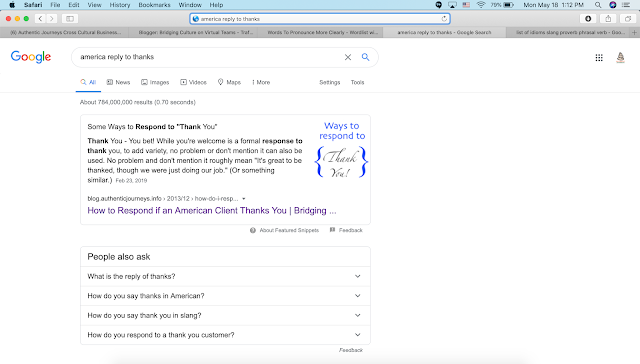The image size is (640, 364).
Task: Click the blue Google search magnifier
Action: [365, 57]
